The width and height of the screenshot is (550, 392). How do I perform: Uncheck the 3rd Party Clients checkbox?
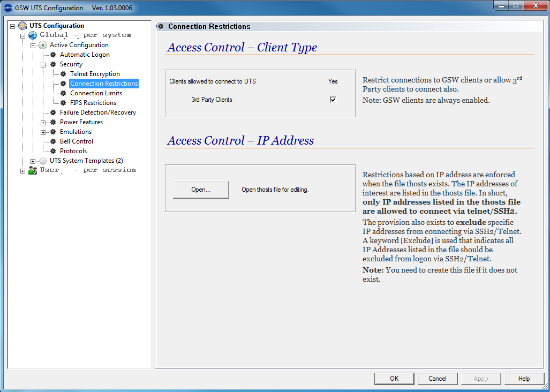point(333,100)
